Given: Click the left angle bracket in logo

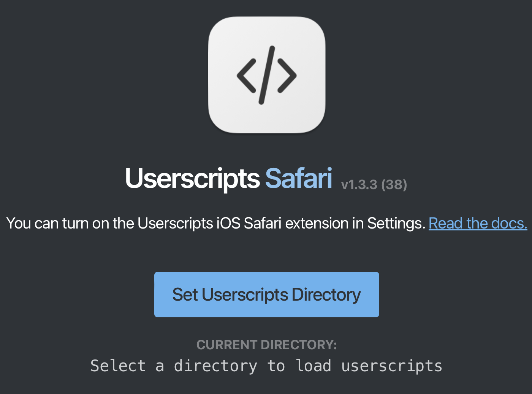Looking at the screenshot, I should click(246, 75).
